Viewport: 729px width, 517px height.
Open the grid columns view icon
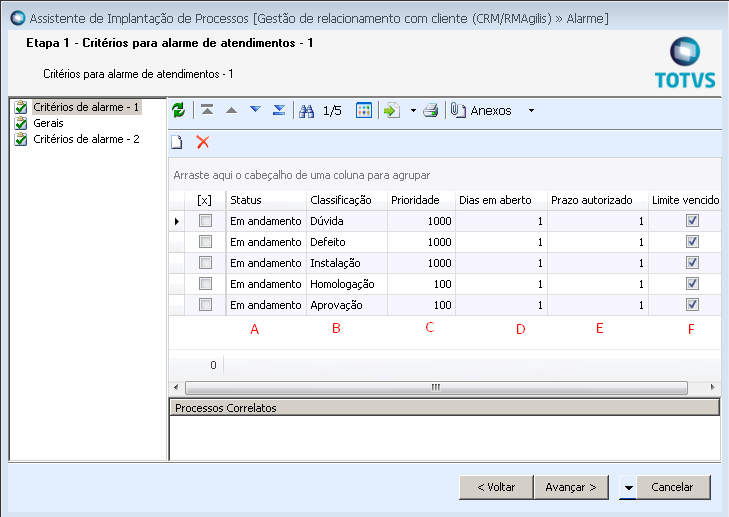364,110
